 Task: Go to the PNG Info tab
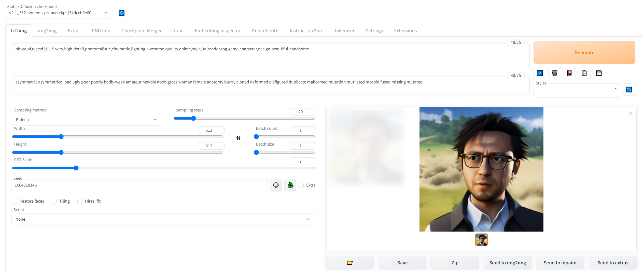[x=101, y=31]
